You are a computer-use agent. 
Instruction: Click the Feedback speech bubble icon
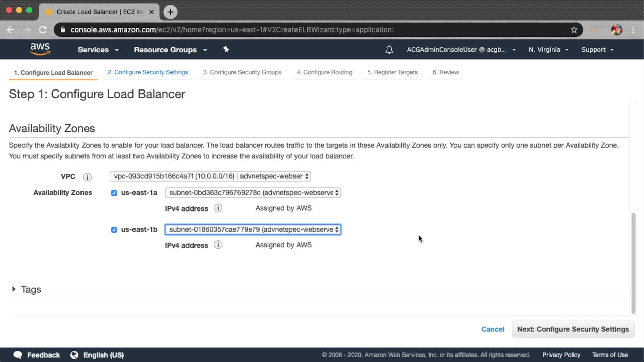tap(18, 355)
